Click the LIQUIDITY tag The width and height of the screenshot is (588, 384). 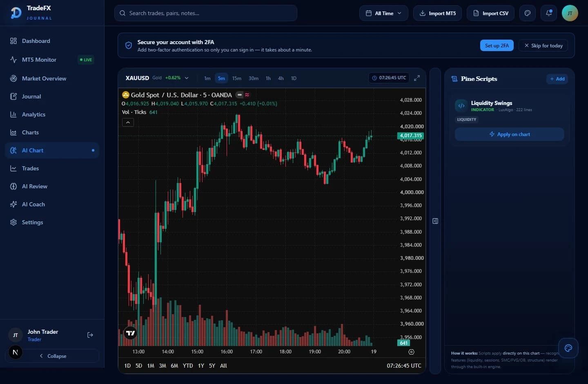click(467, 119)
